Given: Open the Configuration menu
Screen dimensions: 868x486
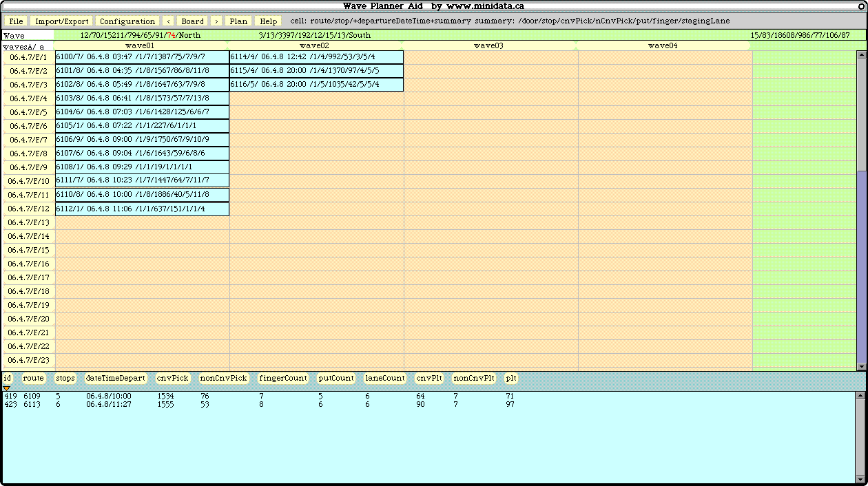Looking at the screenshot, I should (x=127, y=21).
